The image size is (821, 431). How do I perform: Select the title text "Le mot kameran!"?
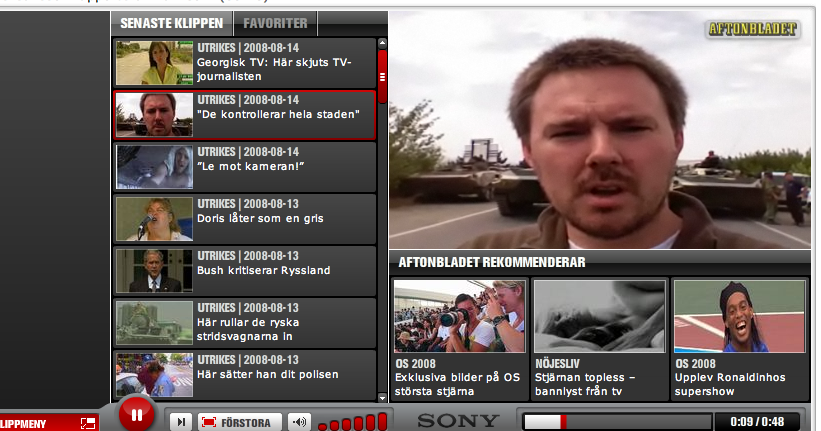pos(250,166)
